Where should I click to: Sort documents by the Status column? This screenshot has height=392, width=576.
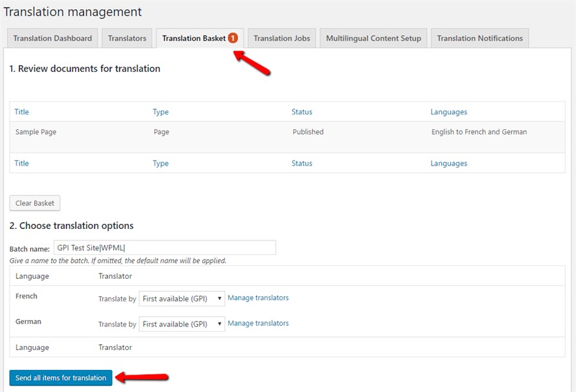tap(302, 111)
